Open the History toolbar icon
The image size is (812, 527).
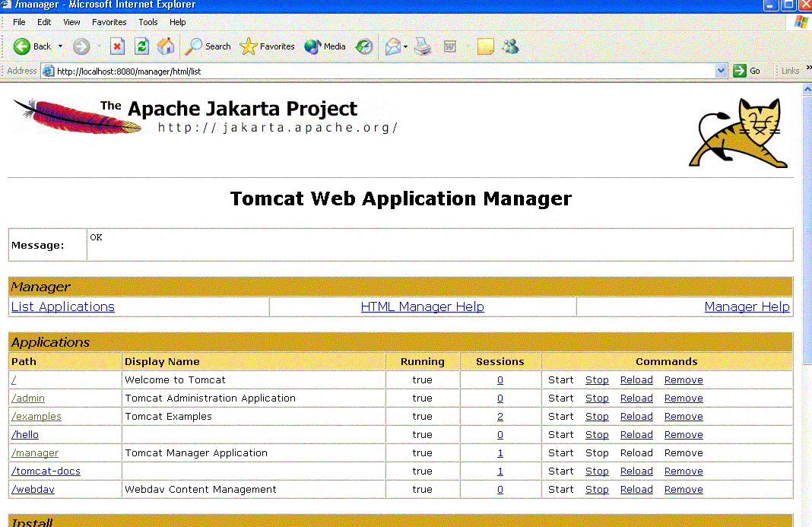[x=365, y=46]
